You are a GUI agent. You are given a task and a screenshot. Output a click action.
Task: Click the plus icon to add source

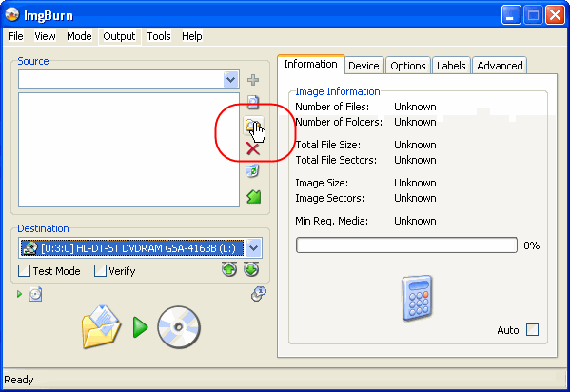pyautogui.click(x=253, y=80)
